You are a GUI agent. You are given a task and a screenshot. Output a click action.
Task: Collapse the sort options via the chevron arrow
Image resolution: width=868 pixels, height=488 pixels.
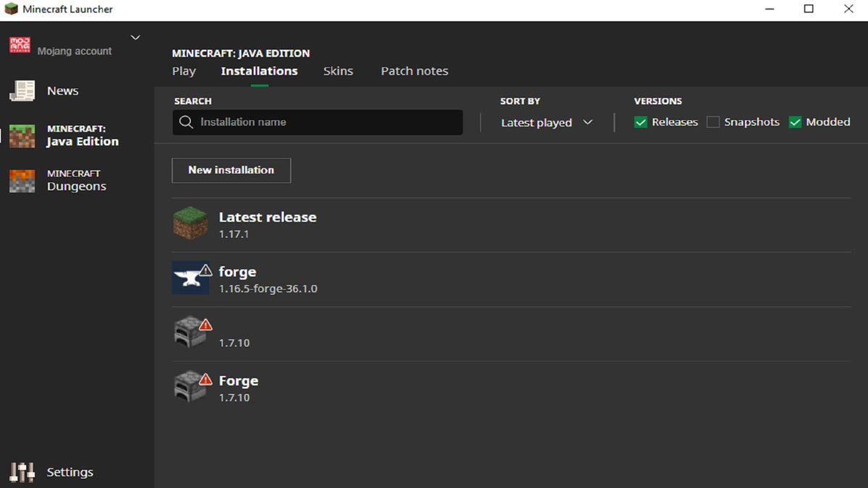(x=587, y=122)
